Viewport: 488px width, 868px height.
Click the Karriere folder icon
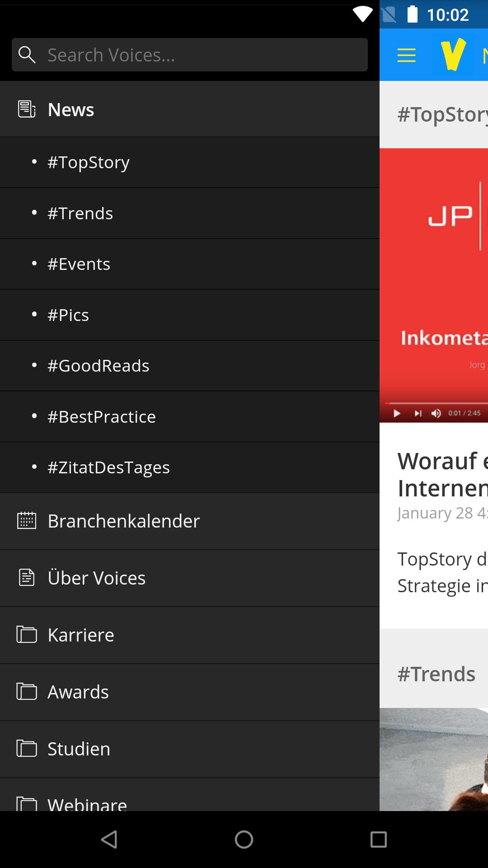(27, 634)
